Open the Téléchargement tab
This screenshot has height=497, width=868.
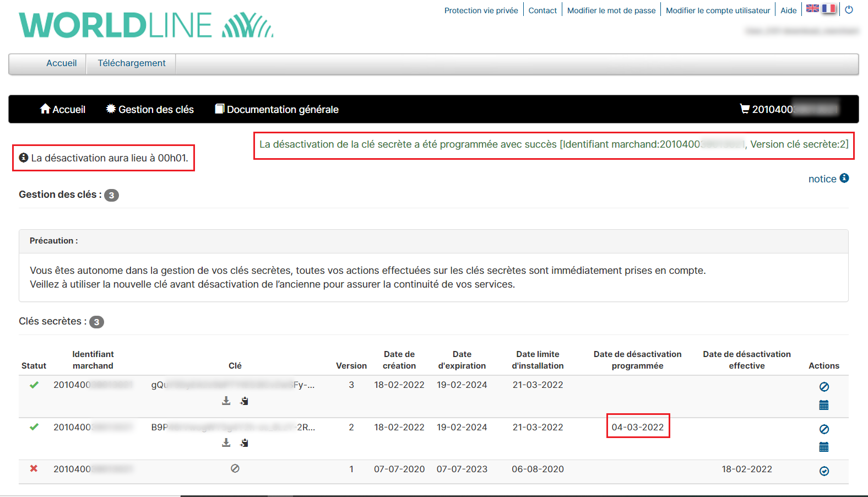point(132,63)
